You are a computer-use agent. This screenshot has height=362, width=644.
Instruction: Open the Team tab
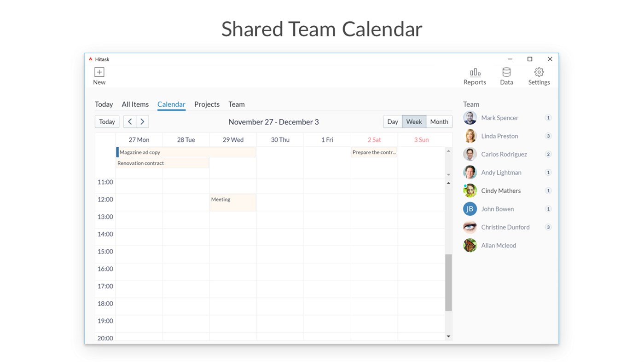pos(236,104)
